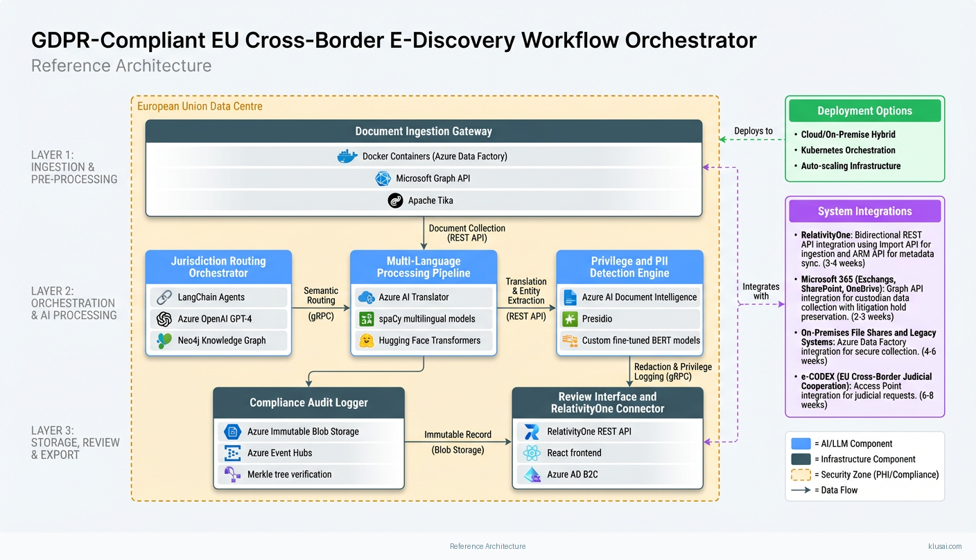Click the blue AI/LLM Component legend swatch
This screenshot has width=976, height=560.
click(801, 444)
